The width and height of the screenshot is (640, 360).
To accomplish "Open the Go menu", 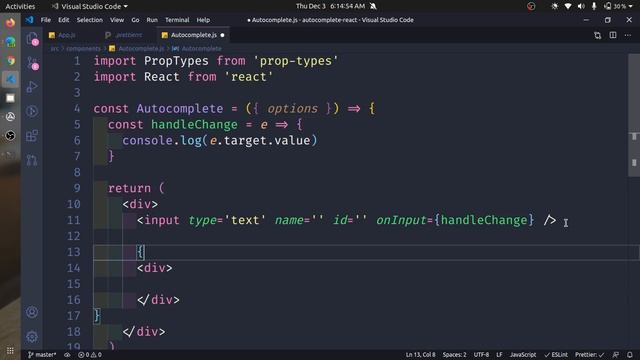I will (x=135, y=20).
